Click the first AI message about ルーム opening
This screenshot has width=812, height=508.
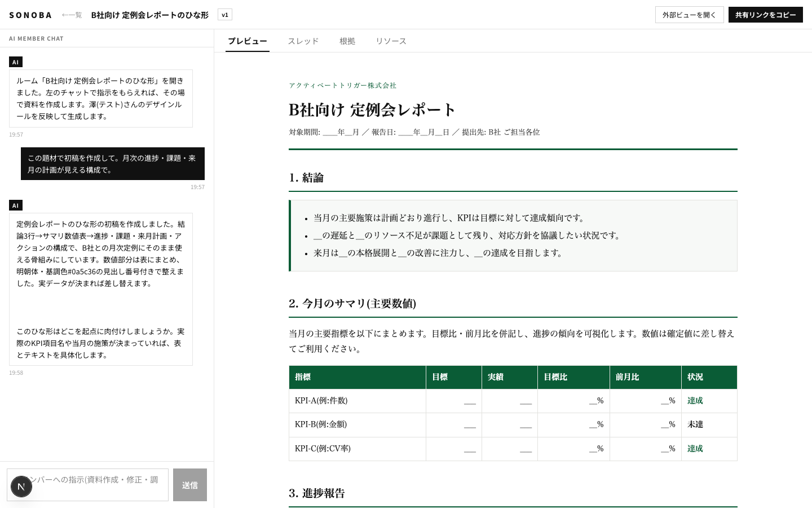click(x=101, y=99)
